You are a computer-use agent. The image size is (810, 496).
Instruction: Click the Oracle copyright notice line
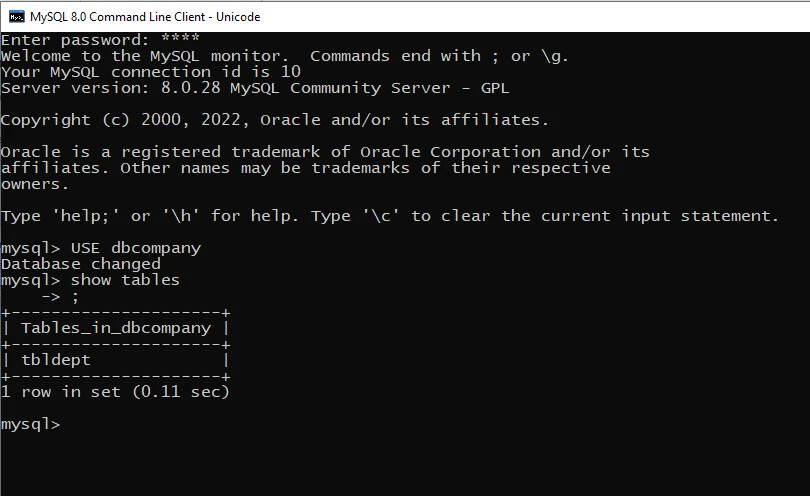tap(275, 120)
